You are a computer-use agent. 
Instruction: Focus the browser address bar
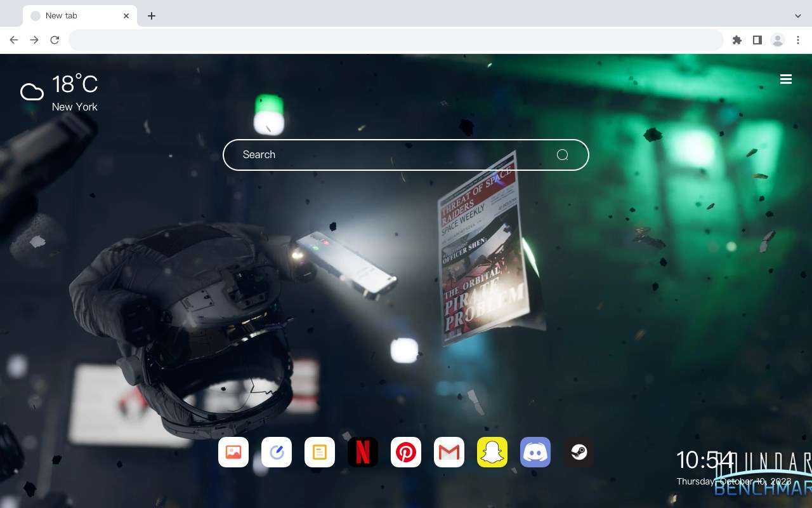(396, 40)
